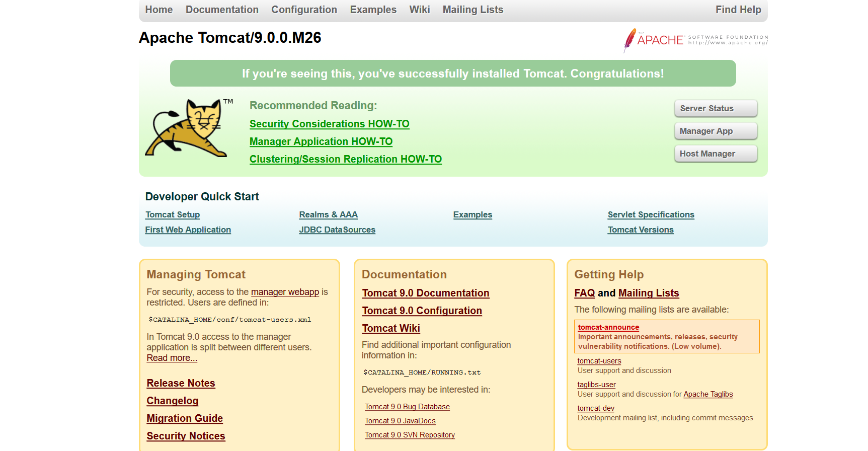Open the Home navigation item
Image resolution: width=868 pixels, height=451 pixels.
coord(159,10)
